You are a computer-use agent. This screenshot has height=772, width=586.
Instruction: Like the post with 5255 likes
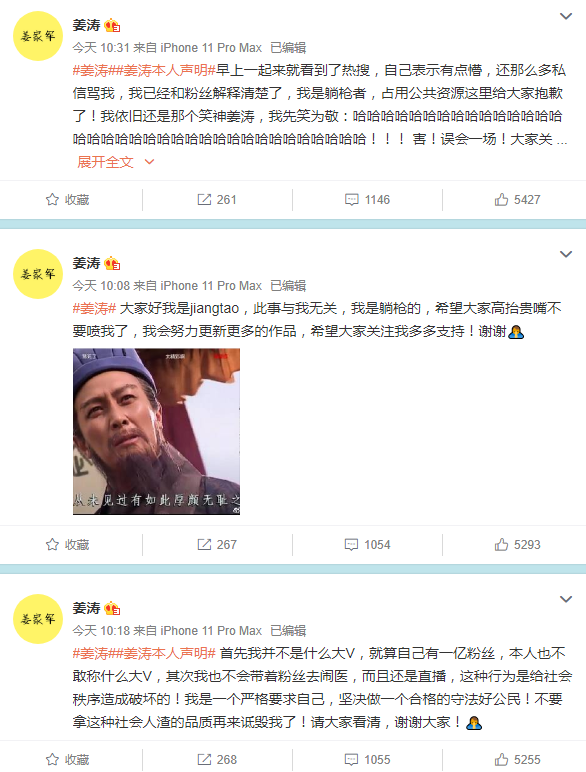pyautogui.click(x=517, y=760)
